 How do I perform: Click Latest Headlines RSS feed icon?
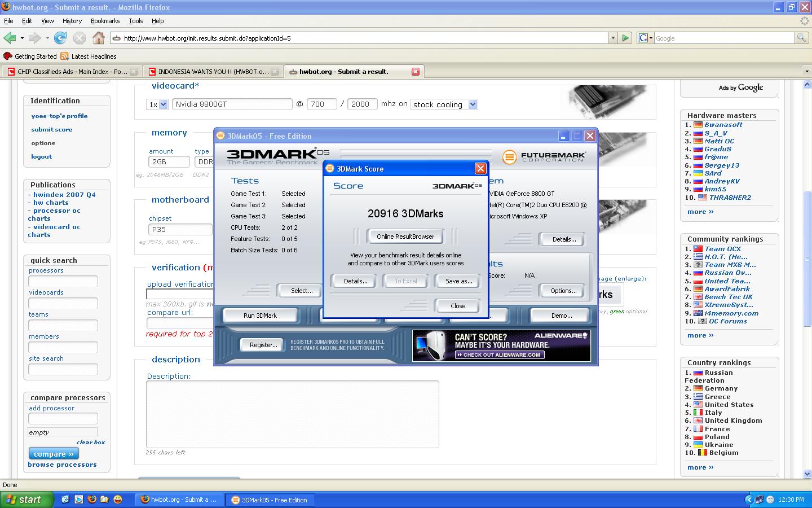(65, 56)
